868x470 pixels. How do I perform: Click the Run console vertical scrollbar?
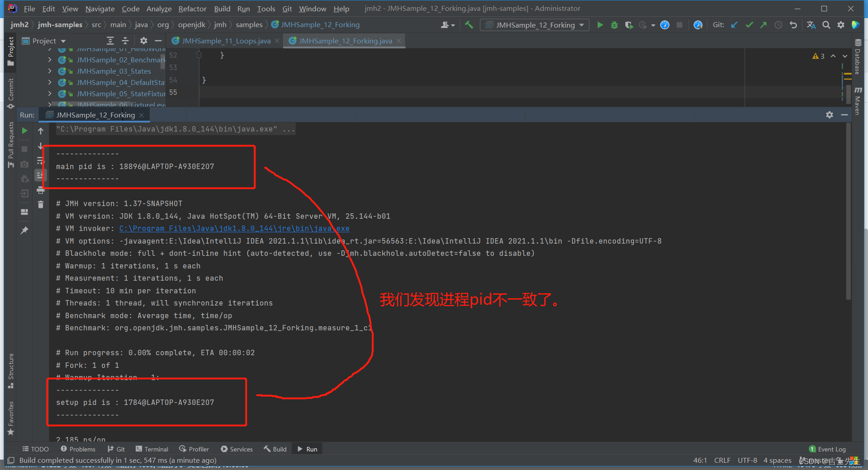[849, 211]
